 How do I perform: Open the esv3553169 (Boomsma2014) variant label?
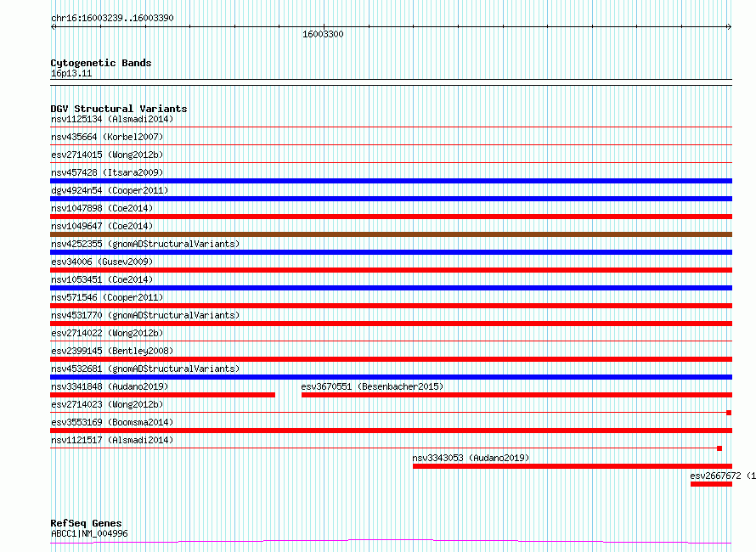(x=112, y=422)
